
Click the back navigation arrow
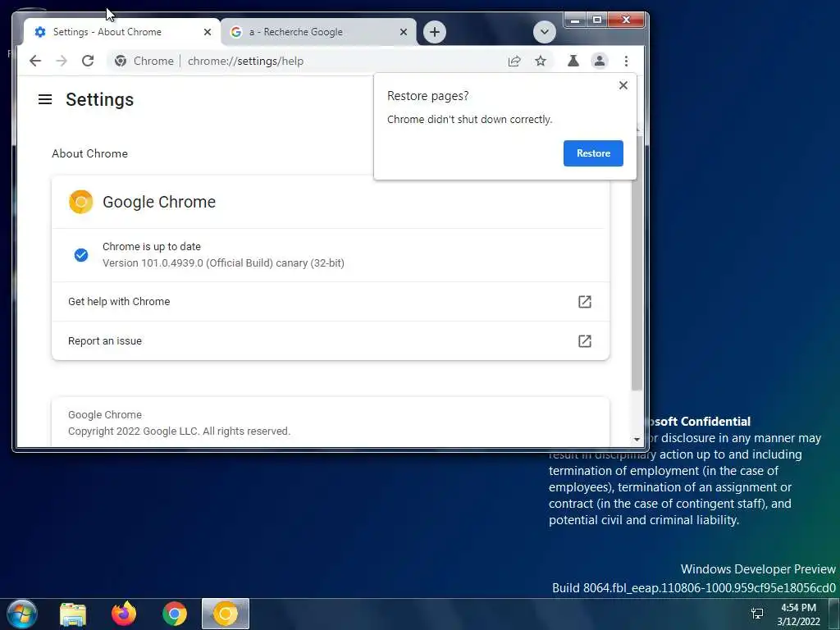click(x=35, y=61)
